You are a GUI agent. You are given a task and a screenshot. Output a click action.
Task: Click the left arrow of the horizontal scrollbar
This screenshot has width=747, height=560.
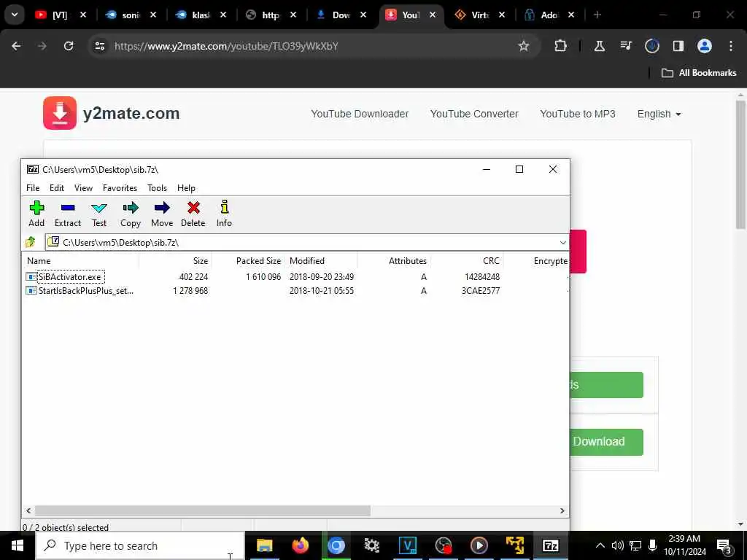28,511
